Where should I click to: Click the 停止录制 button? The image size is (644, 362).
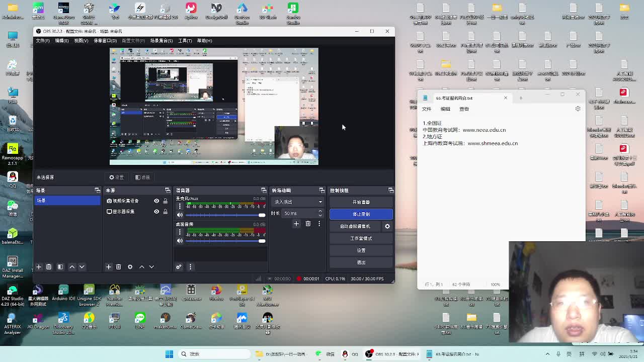pos(361,214)
